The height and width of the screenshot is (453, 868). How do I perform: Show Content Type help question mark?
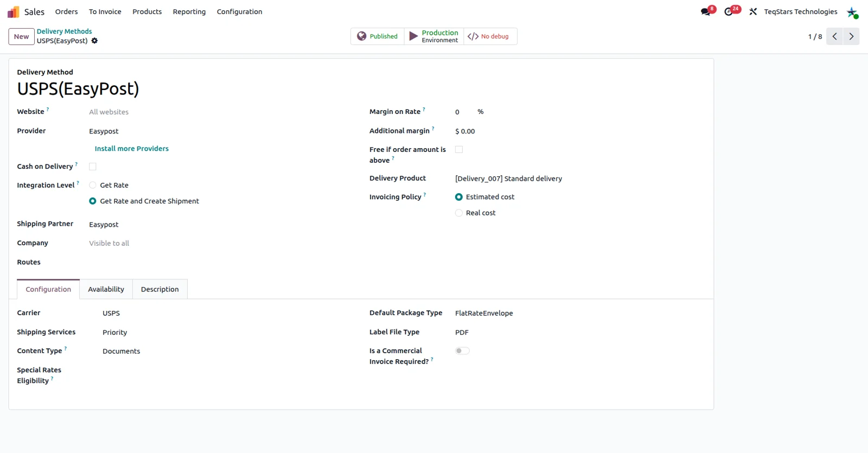66,348
